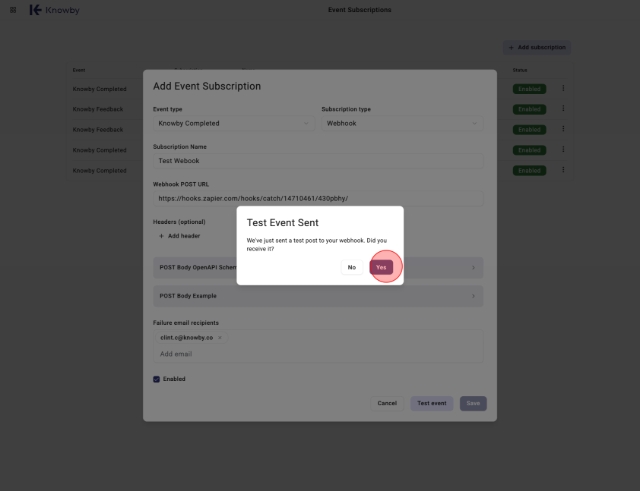Open the menu for the second subscription row
The width and height of the screenshot is (640, 491).
(x=563, y=109)
